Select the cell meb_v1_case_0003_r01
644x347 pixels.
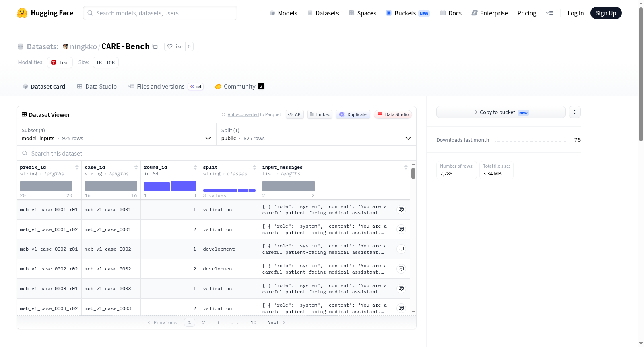coord(49,289)
